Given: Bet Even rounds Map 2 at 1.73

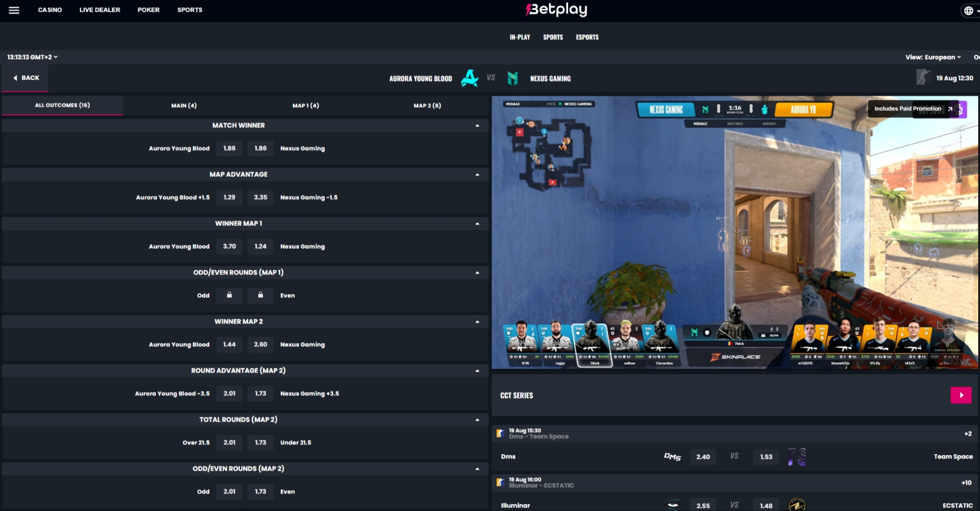Looking at the screenshot, I should tap(260, 492).
